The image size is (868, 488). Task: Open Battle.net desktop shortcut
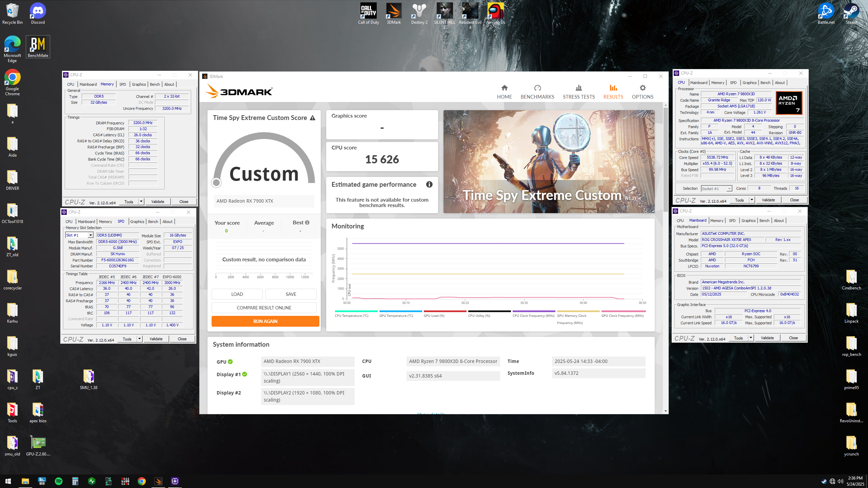tap(826, 14)
